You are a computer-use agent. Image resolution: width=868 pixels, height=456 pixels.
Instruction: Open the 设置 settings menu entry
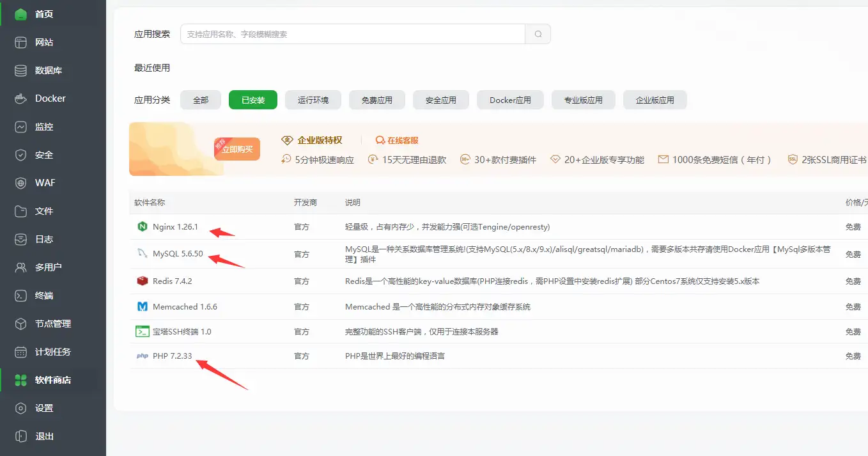[x=40, y=407]
